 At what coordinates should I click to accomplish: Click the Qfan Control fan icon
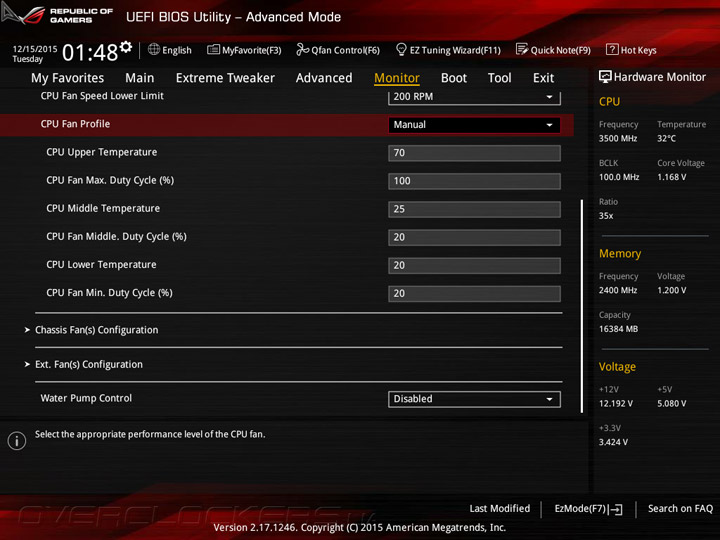coord(302,49)
